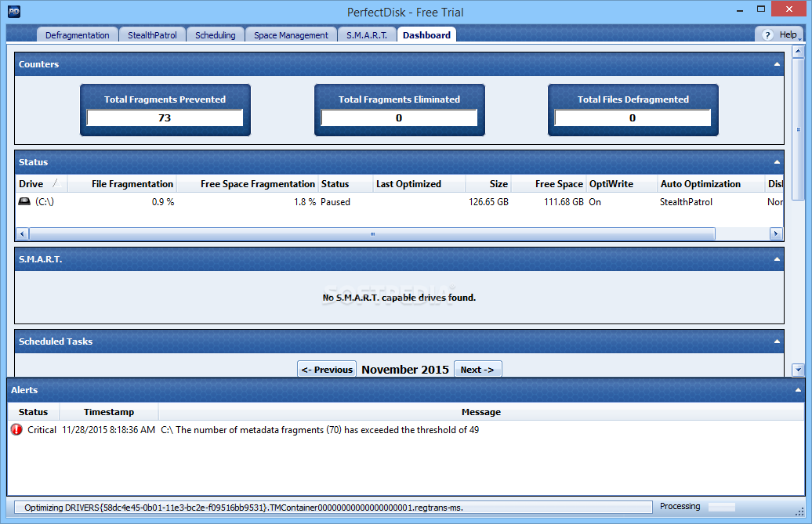This screenshot has height=524, width=812.
Task: Click the dashboard vertical scrollbar thumb
Action: point(798,129)
